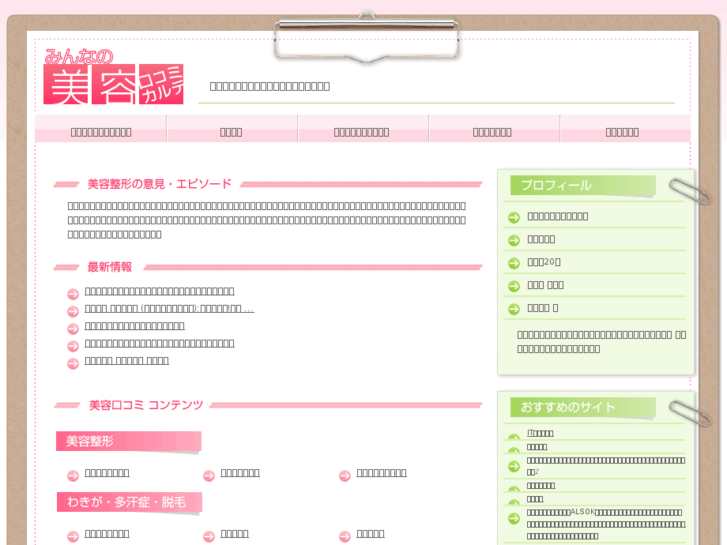Open the middle link under the 美容整形 category

click(x=240, y=473)
